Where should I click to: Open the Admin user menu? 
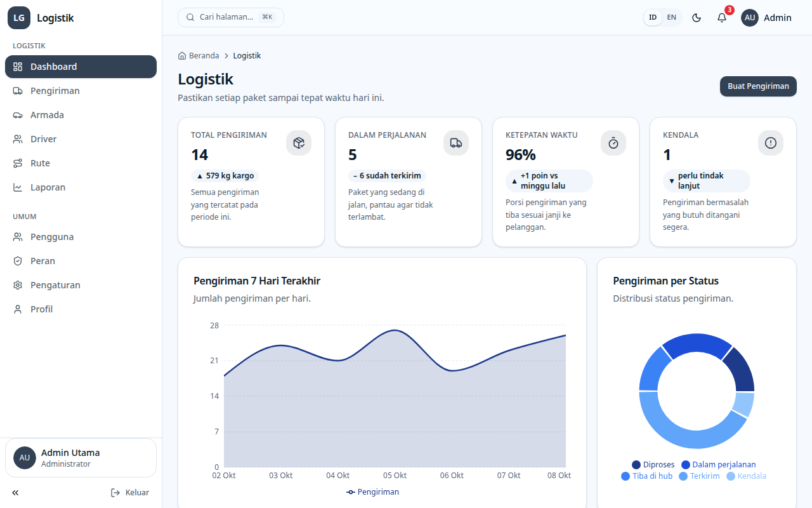766,18
